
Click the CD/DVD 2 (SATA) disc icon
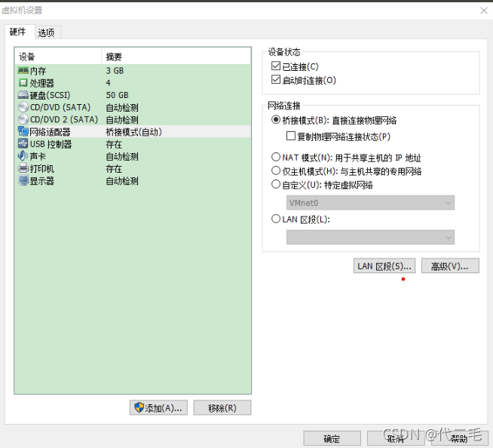pos(23,120)
